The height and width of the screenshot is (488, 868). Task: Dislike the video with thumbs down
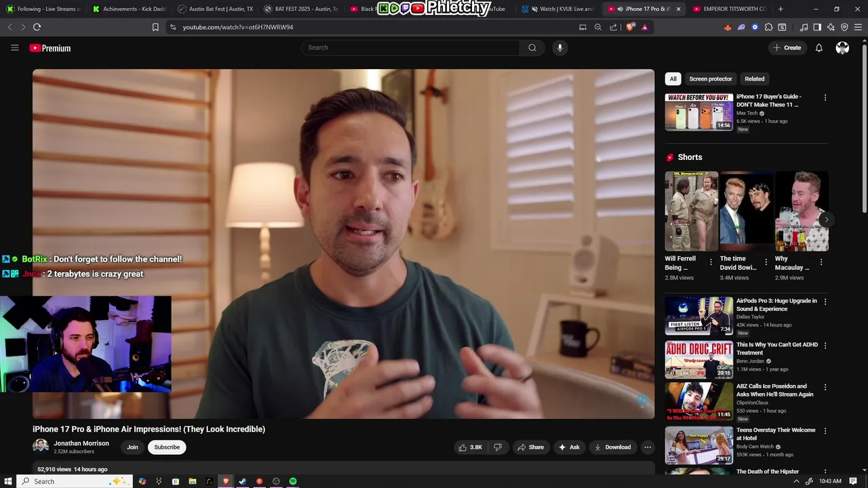pyautogui.click(x=498, y=447)
